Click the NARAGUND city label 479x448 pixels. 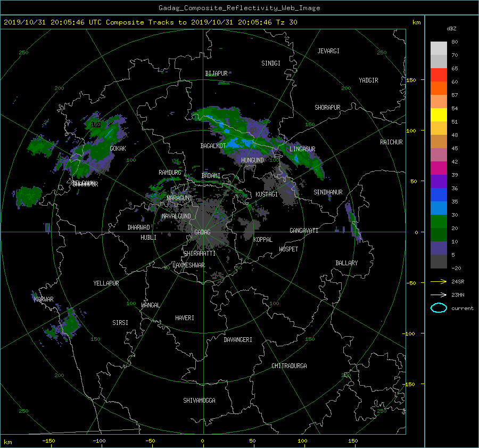coord(180,198)
